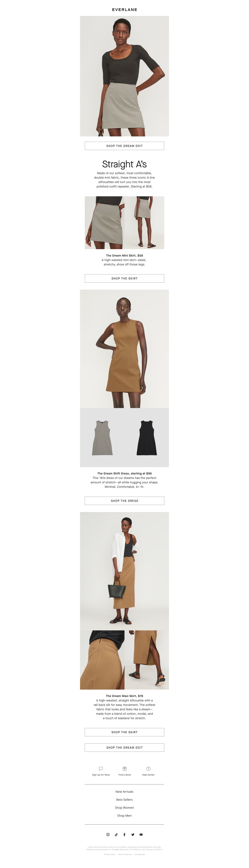The width and height of the screenshot is (249, 868).
Task: Click the EVERLANE logo at the top
Action: [x=124, y=10]
